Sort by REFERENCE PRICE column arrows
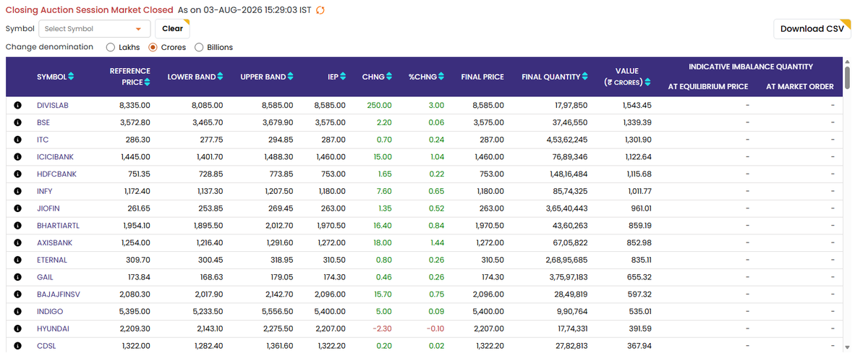 pos(148,82)
